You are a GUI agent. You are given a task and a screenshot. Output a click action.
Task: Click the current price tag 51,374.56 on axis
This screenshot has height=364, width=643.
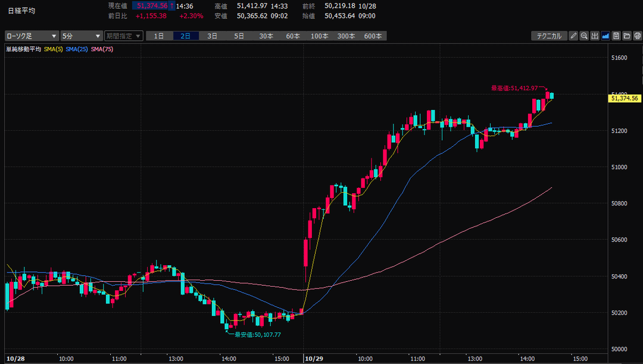[x=625, y=98]
